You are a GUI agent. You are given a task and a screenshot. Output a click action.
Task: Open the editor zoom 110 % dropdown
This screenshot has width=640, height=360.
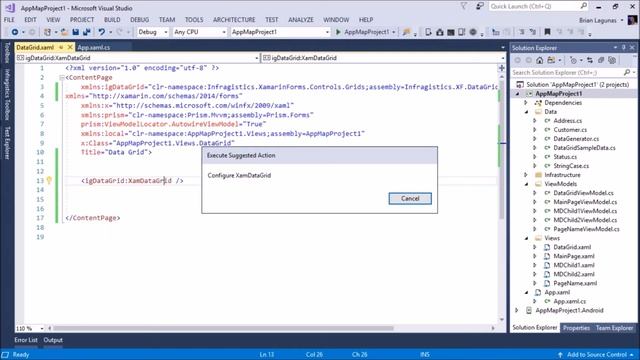pos(30,328)
